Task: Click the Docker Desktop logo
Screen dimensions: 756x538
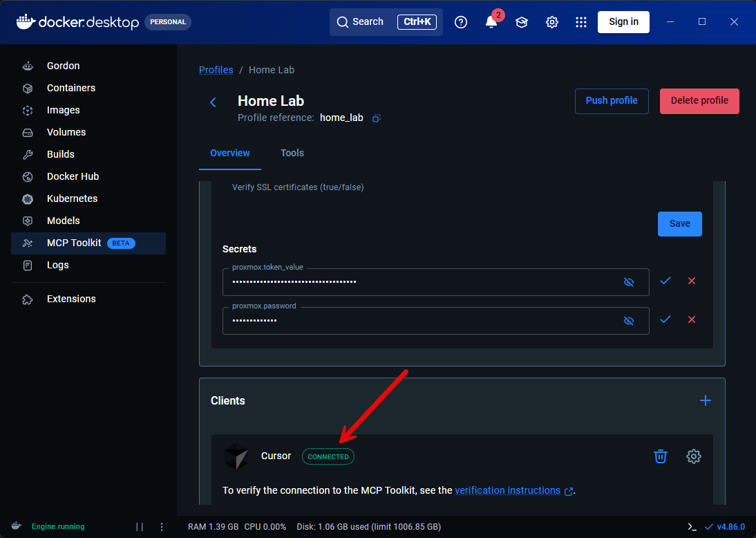Action: tap(77, 21)
